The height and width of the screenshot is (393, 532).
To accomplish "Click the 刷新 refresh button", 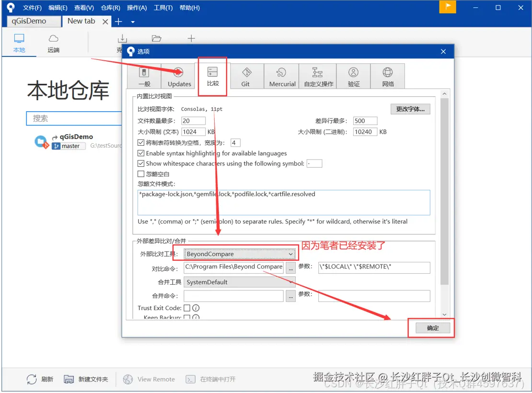I will click(x=40, y=379).
